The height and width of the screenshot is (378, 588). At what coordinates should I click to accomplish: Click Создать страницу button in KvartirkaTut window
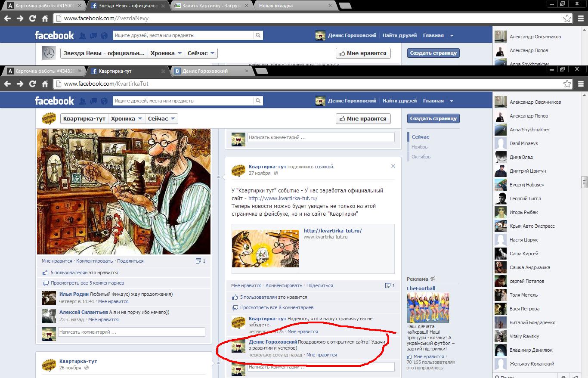click(433, 118)
